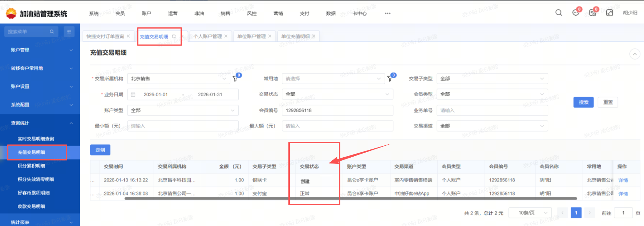Image resolution: width=644 pixels, height=226 pixels.
Task: Open the task list icon with badge
Action: [592, 13]
